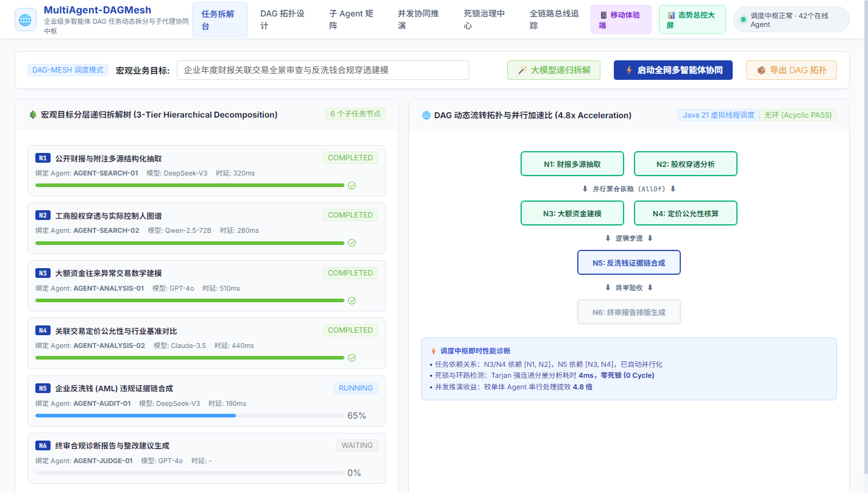The image size is (868, 493).
Task: Click the N1 badge on 公开财报 task
Action: click(43, 158)
